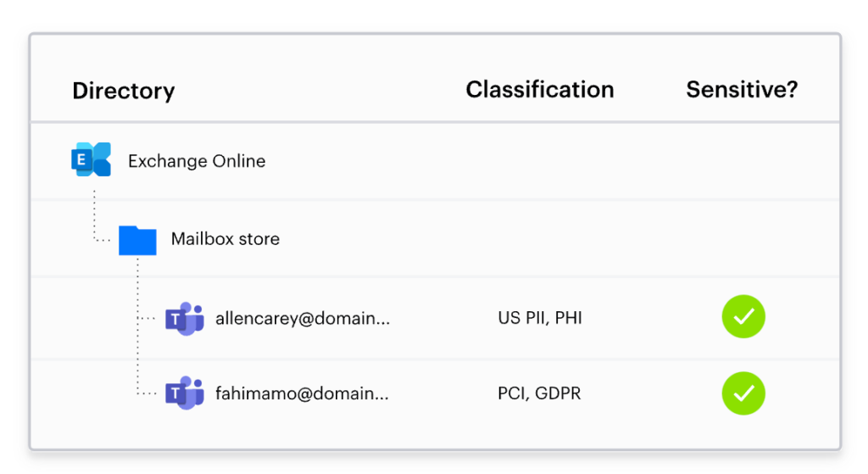Select the US PII, PHI classification

(x=540, y=318)
